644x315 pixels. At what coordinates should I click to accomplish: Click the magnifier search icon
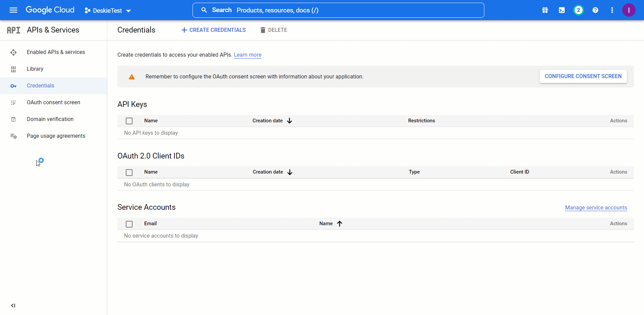click(204, 10)
